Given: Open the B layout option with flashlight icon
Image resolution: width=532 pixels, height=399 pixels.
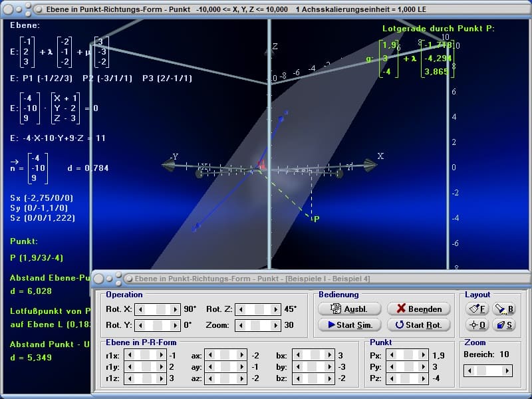Looking at the screenshot, I should 504,309.
